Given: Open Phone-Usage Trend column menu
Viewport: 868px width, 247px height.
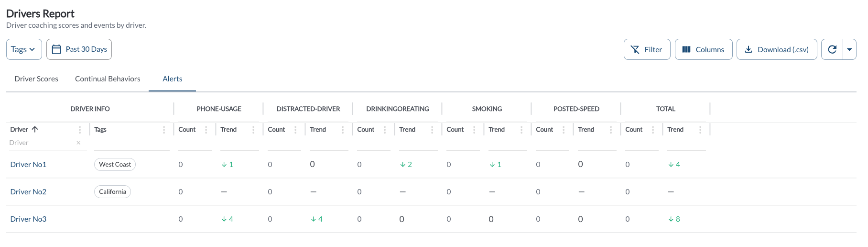Looking at the screenshot, I should (253, 130).
